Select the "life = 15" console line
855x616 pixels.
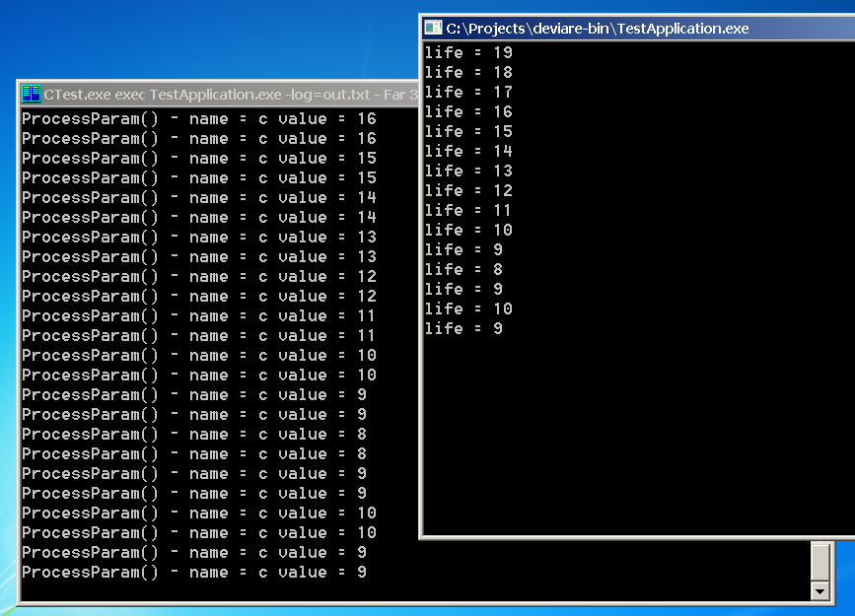tap(468, 131)
